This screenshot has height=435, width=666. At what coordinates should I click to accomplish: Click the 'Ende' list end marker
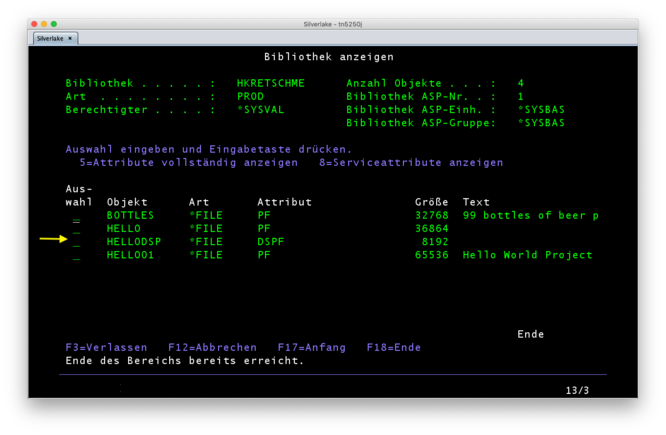coord(531,334)
